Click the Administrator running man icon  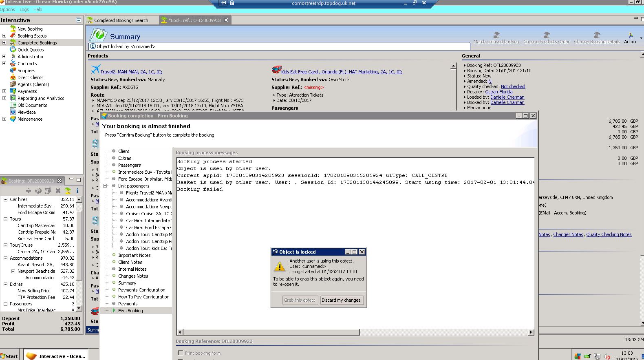tap(13, 56)
